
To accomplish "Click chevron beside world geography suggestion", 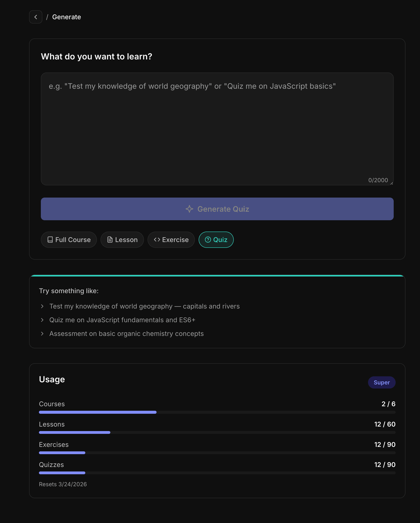I will pyautogui.click(x=42, y=306).
